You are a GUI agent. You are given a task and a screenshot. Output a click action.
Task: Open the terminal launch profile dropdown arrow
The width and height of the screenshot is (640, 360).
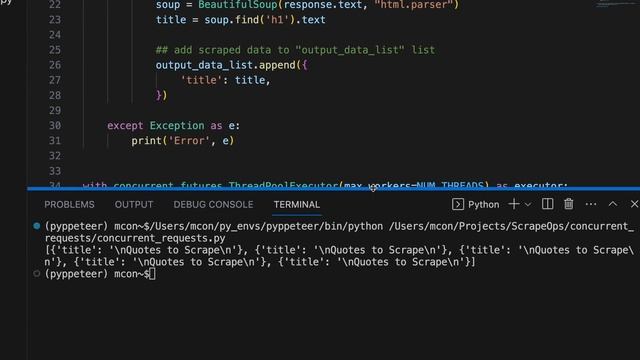(x=528, y=204)
